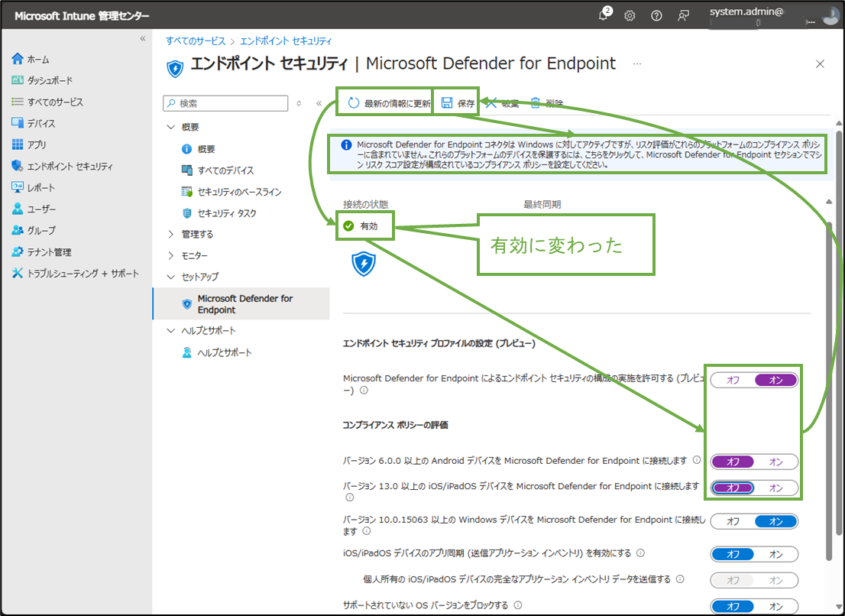Click the 概要 info circle icon
This screenshot has height=616, width=845.
click(186, 149)
